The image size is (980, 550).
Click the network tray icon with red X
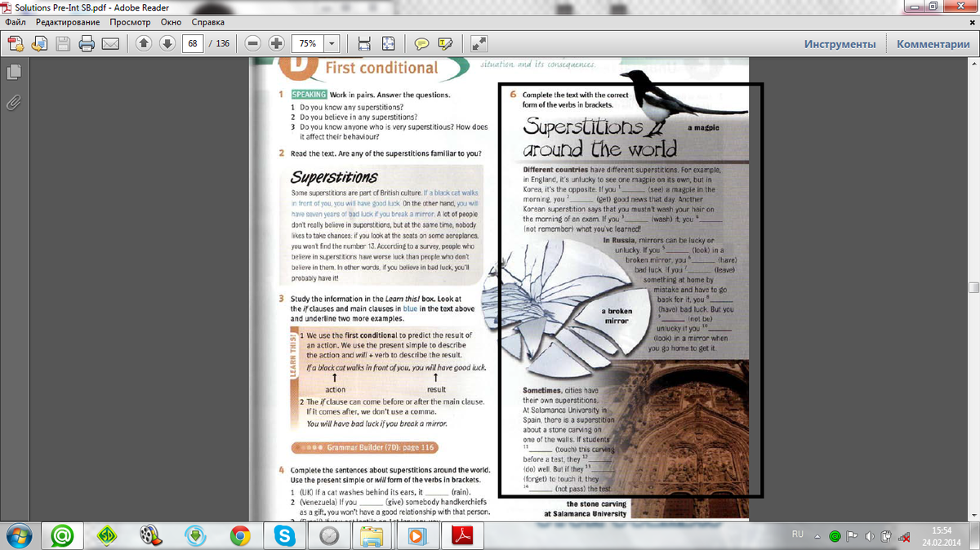click(x=905, y=536)
